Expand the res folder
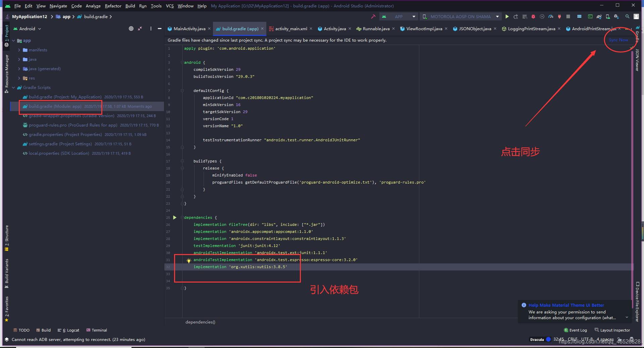 19,78
